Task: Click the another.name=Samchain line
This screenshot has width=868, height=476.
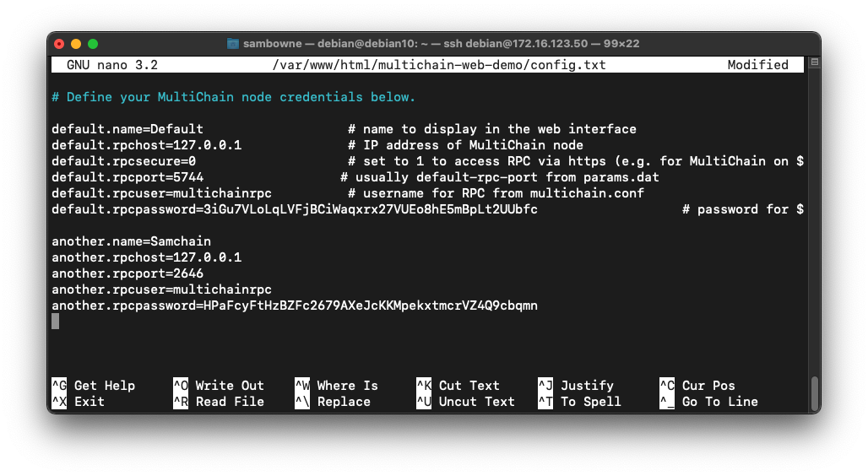Action: click(x=131, y=241)
